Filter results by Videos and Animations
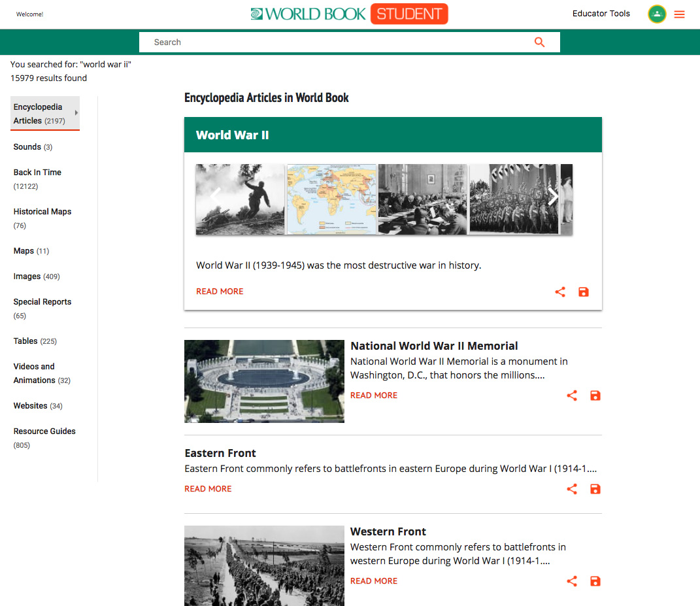The width and height of the screenshot is (700, 606). coord(42,373)
